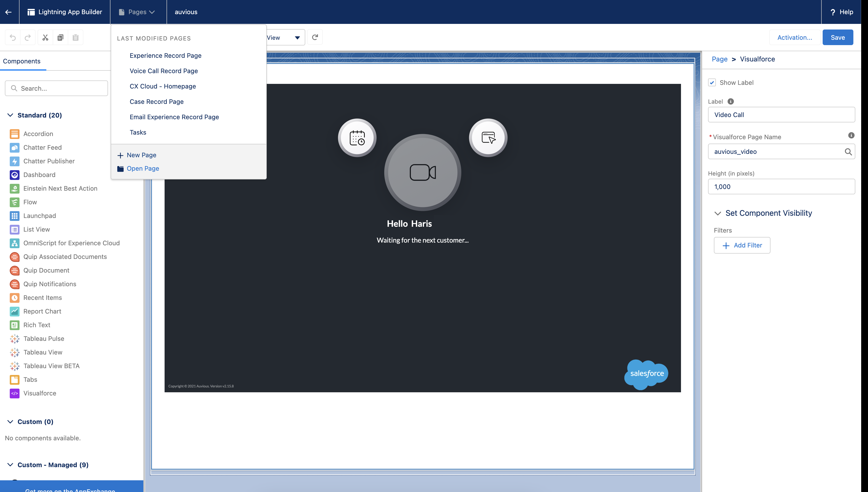Click the search icon in Visualforce Page Name field
This screenshot has height=492, width=868.
click(x=848, y=152)
